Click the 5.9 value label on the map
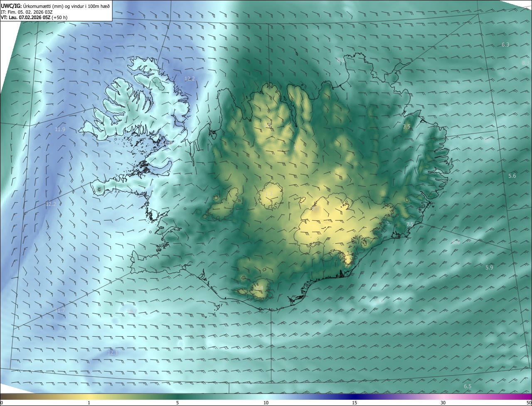The height and width of the screenshot is (406, 532). tap(489, 267)
